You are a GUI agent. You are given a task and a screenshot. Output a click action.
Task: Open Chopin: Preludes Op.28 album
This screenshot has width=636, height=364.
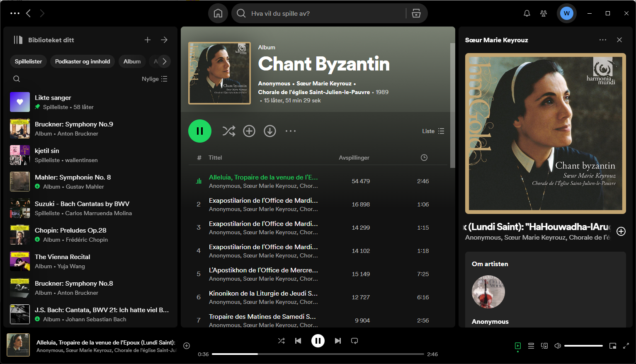(x=90, y=235)
